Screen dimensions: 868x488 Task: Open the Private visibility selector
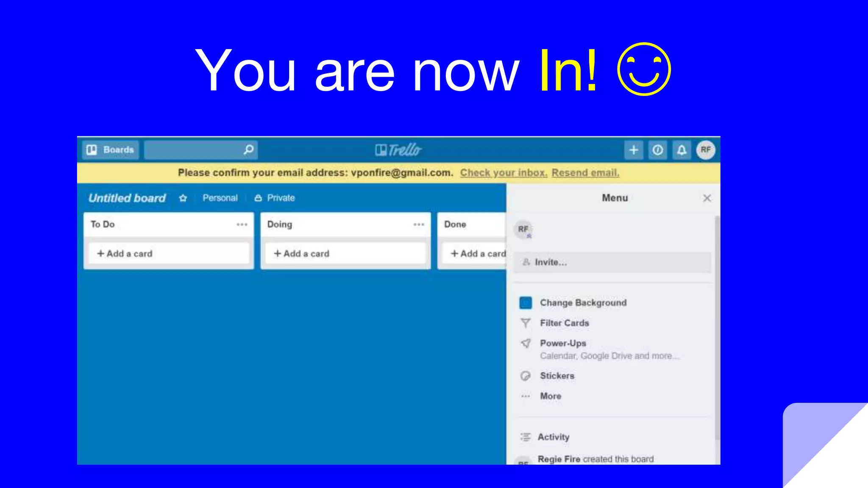click(275, 198)
